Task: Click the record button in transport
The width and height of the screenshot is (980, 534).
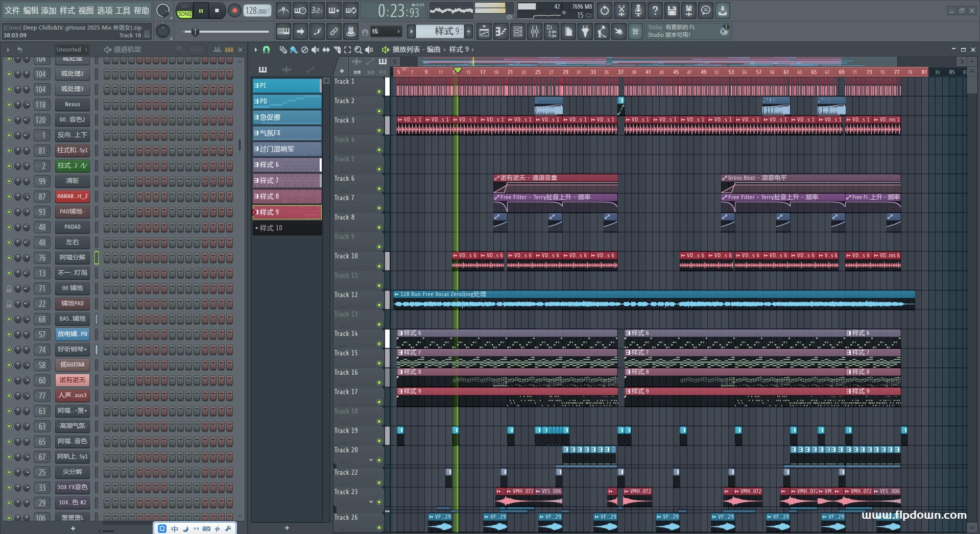Action: (234, 11)
